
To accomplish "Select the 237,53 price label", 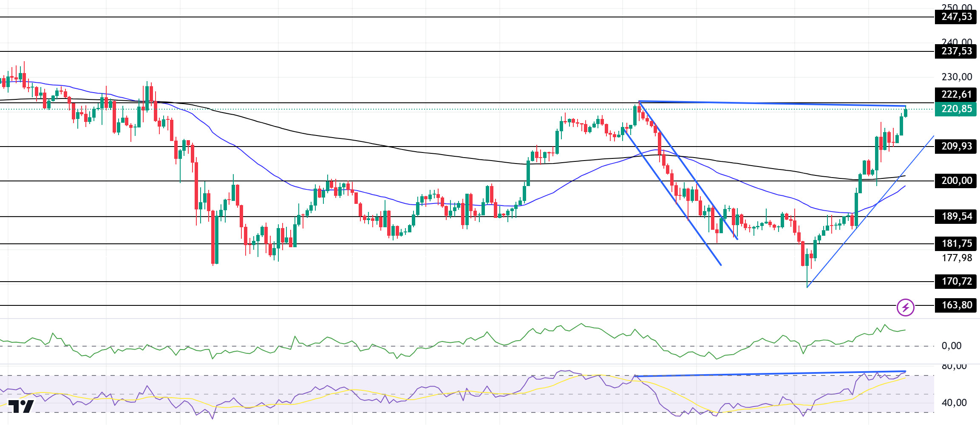I will 955,51.
